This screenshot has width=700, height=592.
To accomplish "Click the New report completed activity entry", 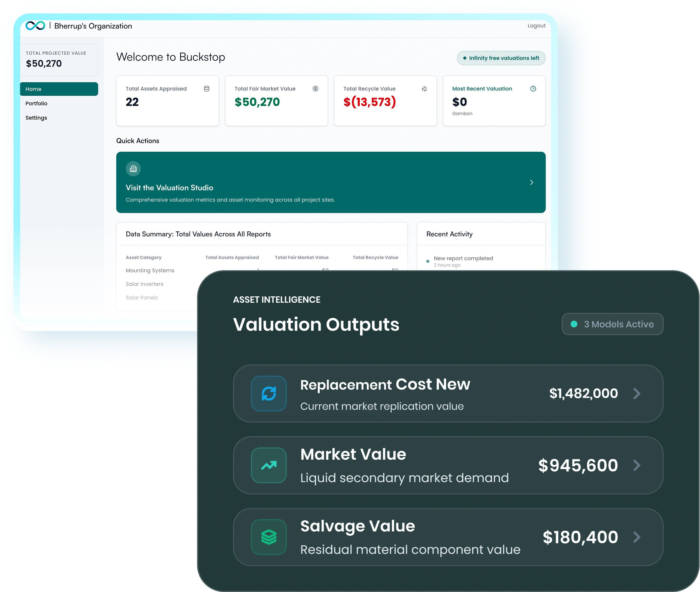I will coord(463,258).
